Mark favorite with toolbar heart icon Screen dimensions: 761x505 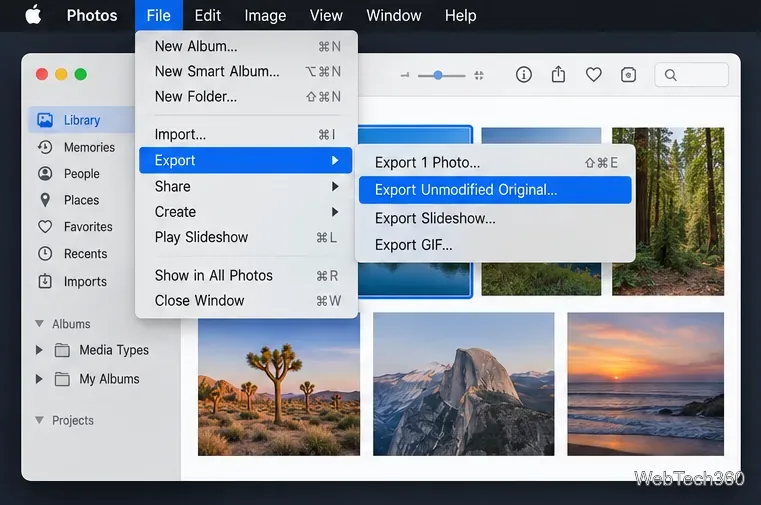594,75
